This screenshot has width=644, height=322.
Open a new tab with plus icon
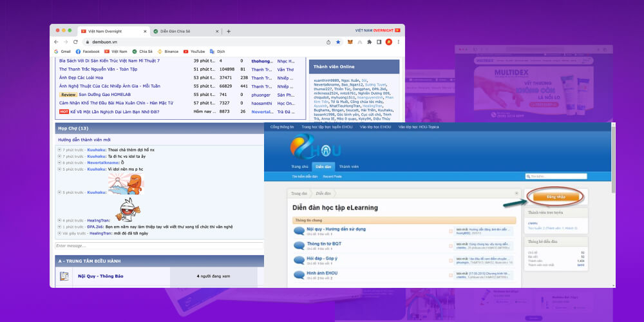click(x=229, y=31)
